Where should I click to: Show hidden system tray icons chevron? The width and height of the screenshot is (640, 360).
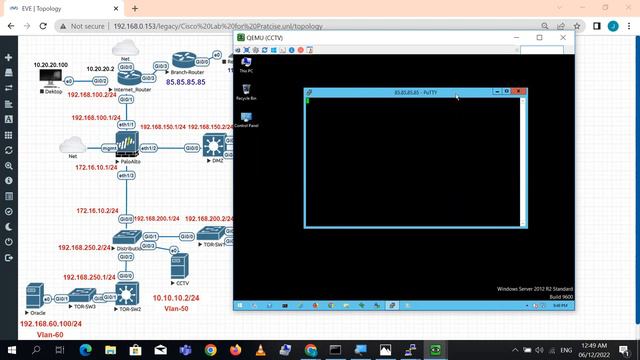click(515, 350)
